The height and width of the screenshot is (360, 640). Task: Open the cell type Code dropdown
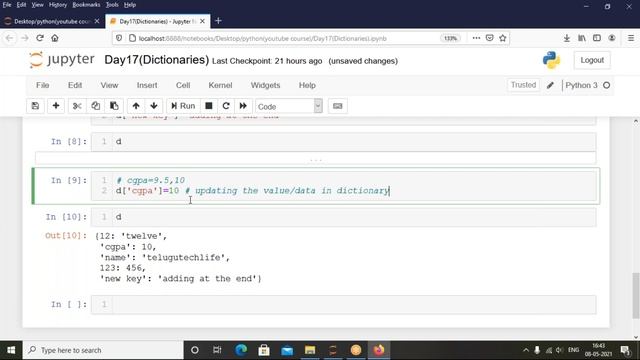coord(289,106)
